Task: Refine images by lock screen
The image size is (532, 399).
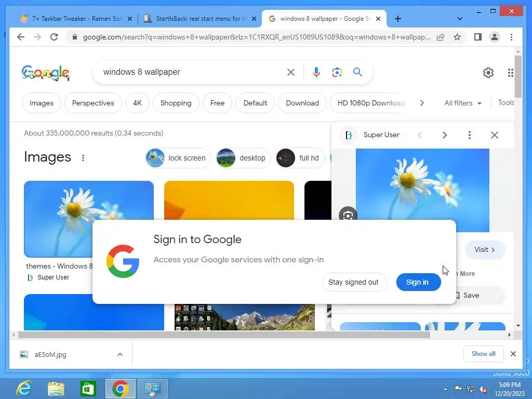Action: 178,158
